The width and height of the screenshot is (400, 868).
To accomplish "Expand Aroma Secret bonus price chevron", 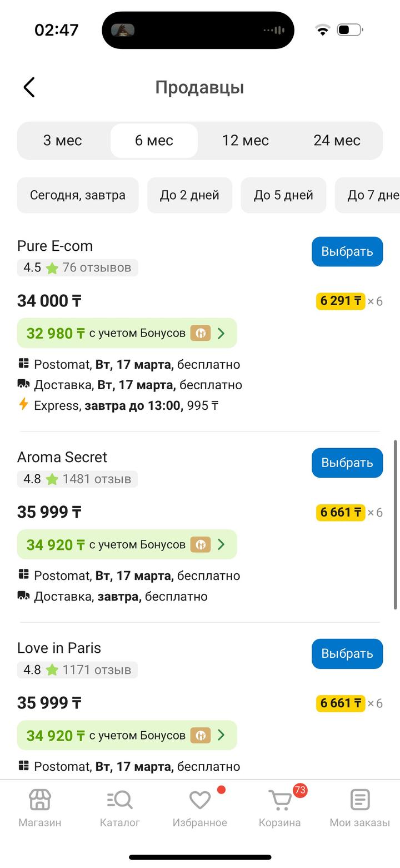I will click(221, 544).
